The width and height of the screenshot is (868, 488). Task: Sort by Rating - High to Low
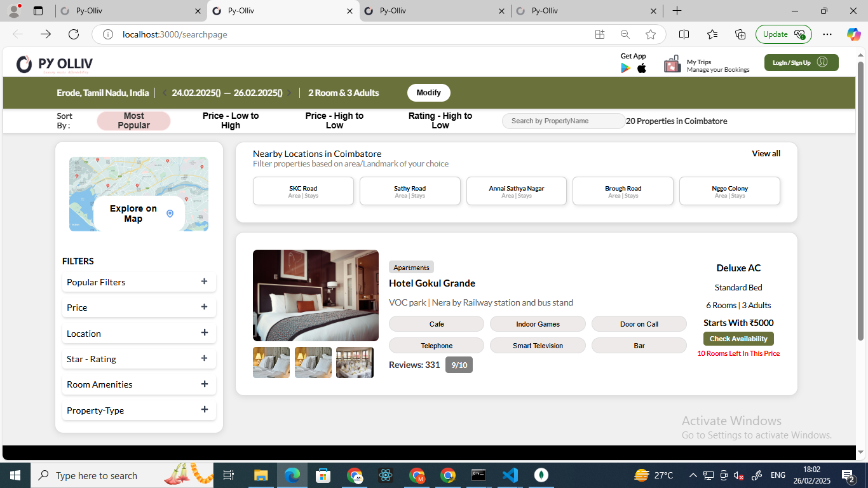point(440,121)
